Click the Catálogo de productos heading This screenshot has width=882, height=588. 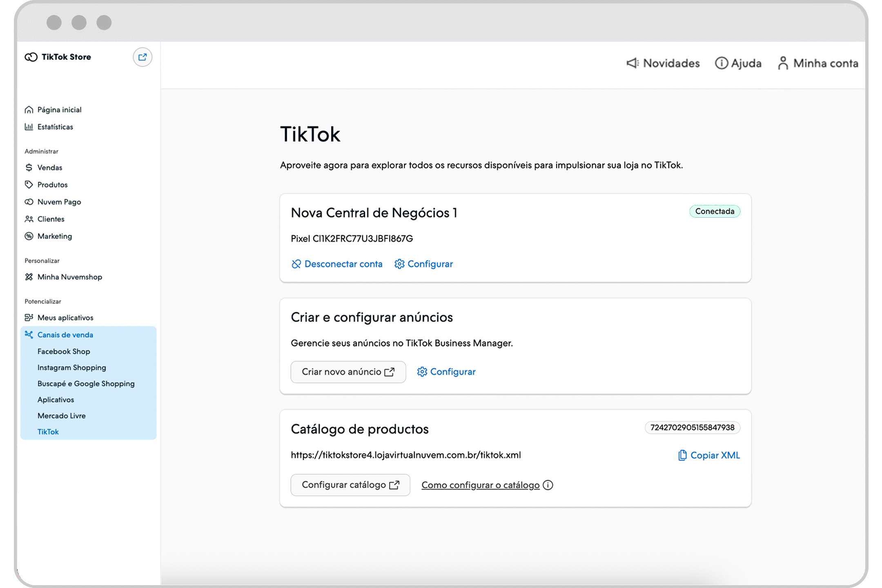click(360, 429)
